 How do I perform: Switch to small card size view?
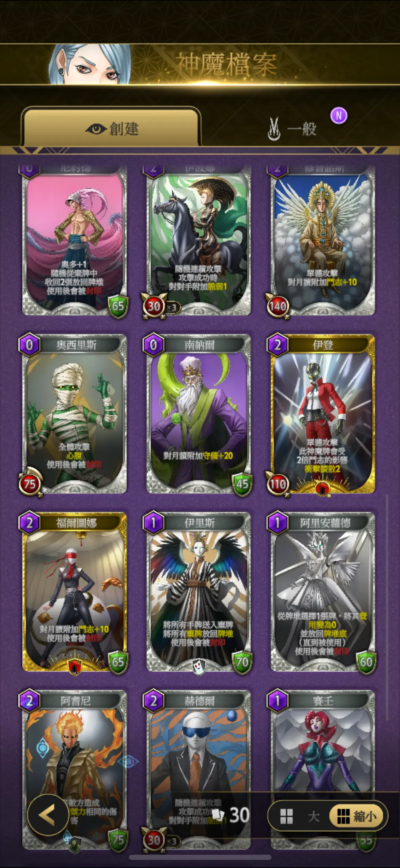[357, 816]
